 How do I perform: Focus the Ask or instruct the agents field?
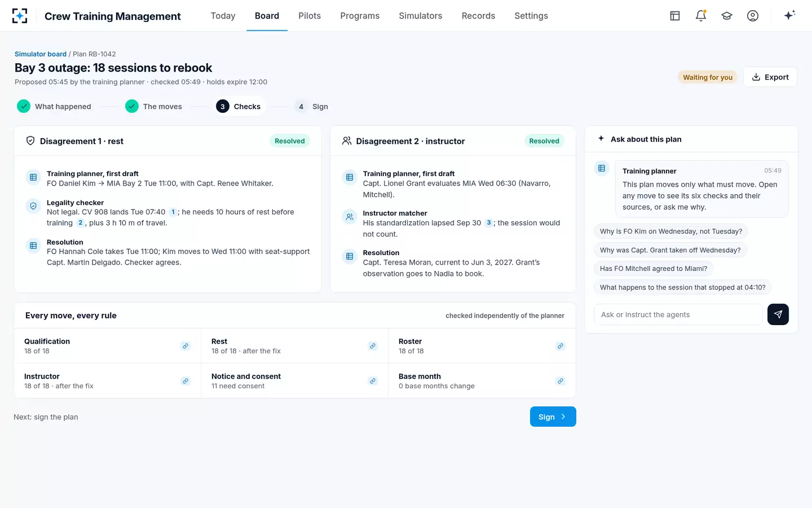(678, 314)
